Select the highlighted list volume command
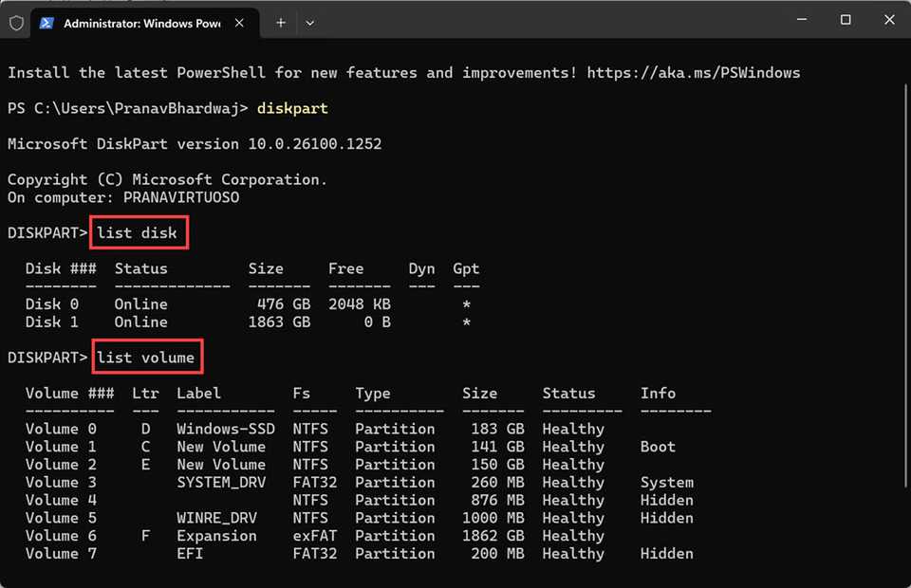This screenshot has width=911, height=588. click(146, 357)
